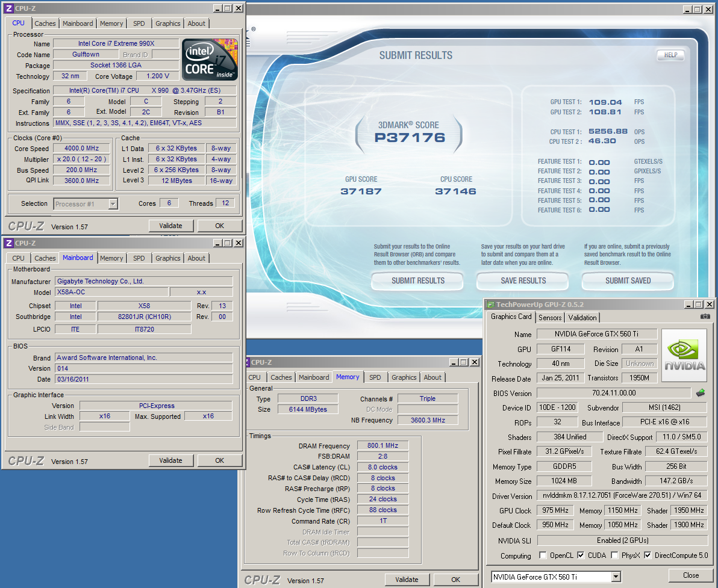Image resolution: width=718 pixels, height=588 pixels.
Task: Select Graphics Card tab in GPU-Z
Action: [511, 317]
